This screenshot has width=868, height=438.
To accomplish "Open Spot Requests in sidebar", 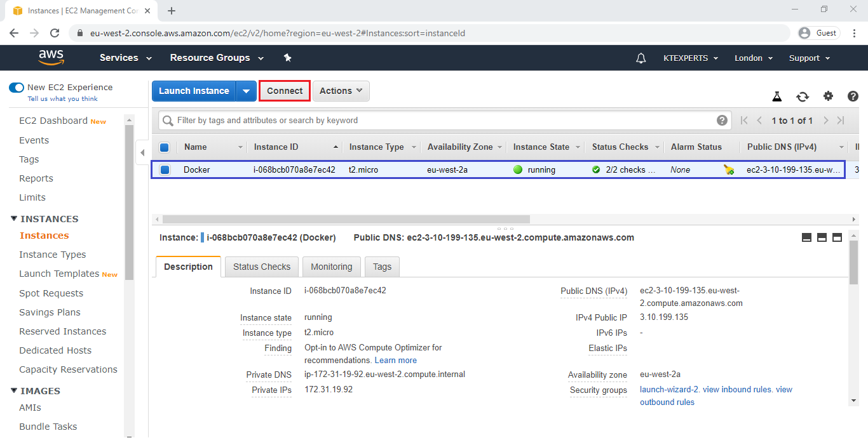I will [51, 293].
